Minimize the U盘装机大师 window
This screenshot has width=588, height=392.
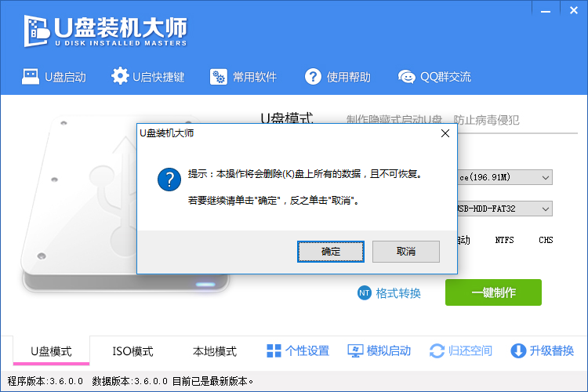point(546,12)
